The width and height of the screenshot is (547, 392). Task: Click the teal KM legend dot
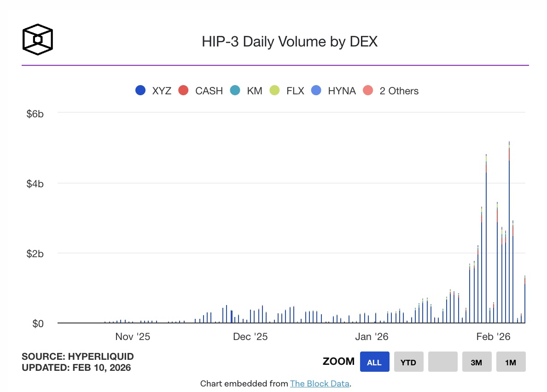pyautogui.click(x=235, y=91)
